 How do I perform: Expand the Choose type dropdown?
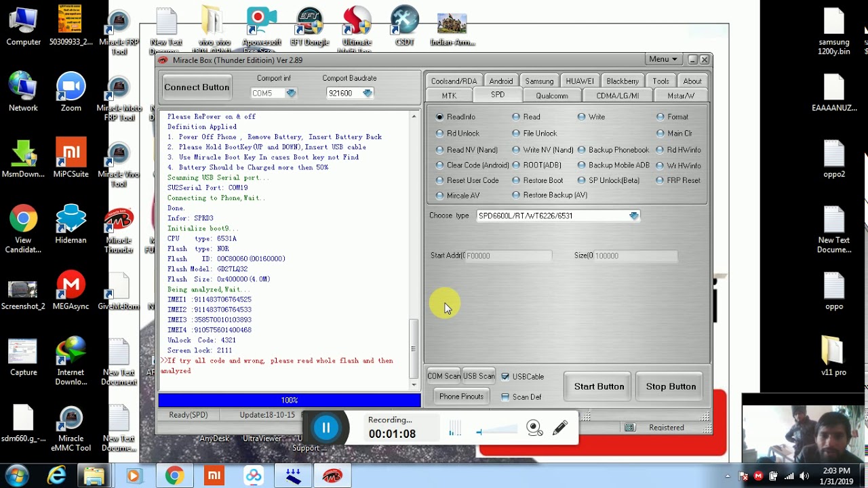633,216
